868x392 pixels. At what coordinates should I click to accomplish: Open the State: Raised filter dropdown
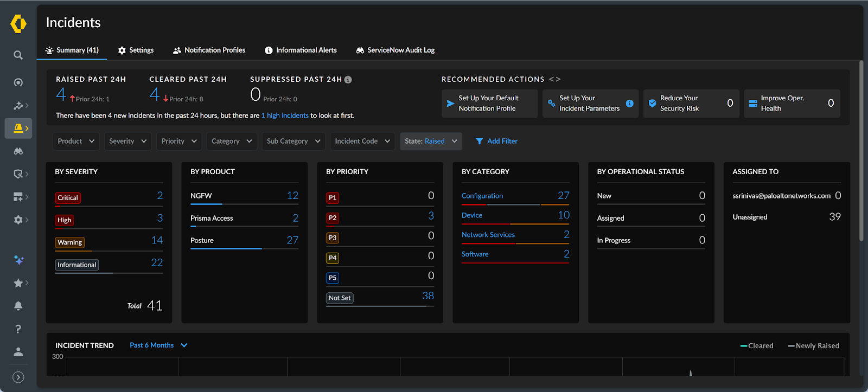pyautogui.click(x=431, y=141)
